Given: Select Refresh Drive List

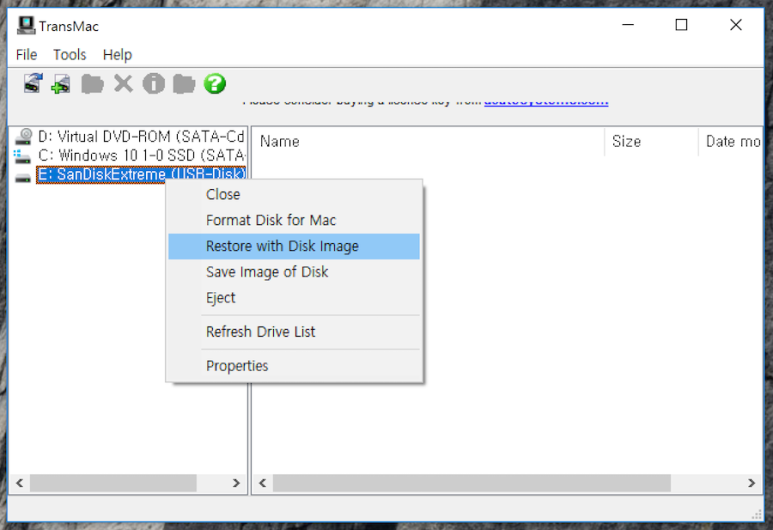Looking at the screenshot, I should tap(294, 332).
